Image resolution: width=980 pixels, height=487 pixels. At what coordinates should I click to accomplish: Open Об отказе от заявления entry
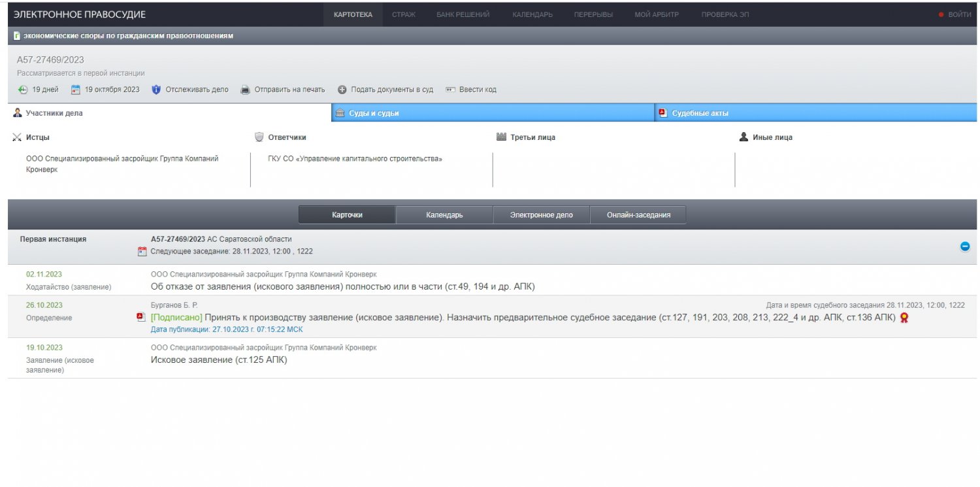pyautogui.click(x=343, y=287)
